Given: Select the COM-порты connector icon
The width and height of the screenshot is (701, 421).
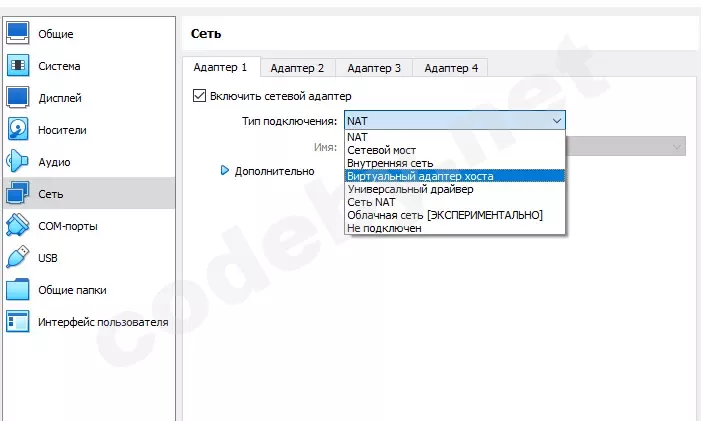Looking at the screenshot, I should pos(19,226).
